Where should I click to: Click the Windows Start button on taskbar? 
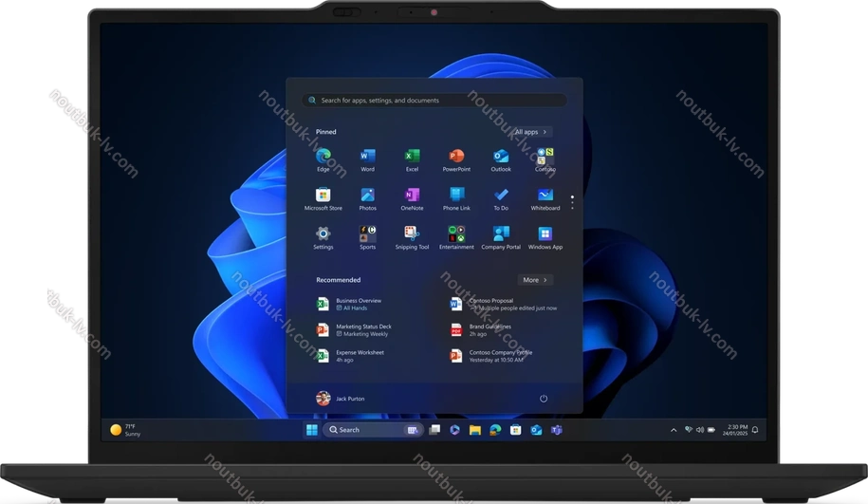[x=310, y=430]
